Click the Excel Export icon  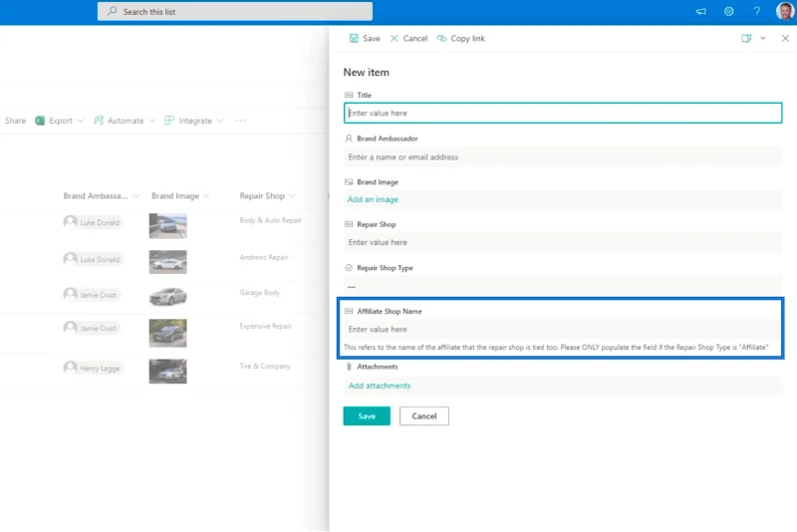40,121
